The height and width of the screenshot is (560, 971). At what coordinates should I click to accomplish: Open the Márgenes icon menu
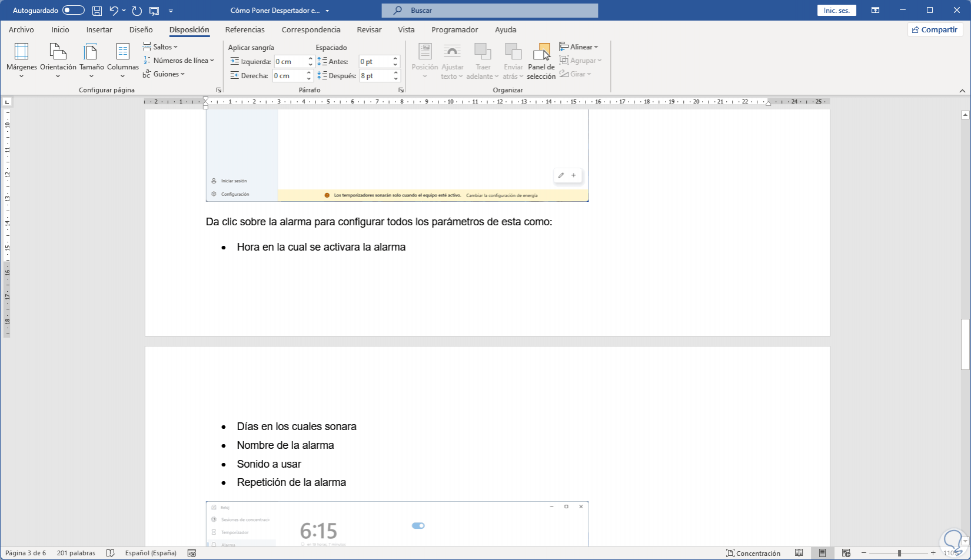click(22, 60)
